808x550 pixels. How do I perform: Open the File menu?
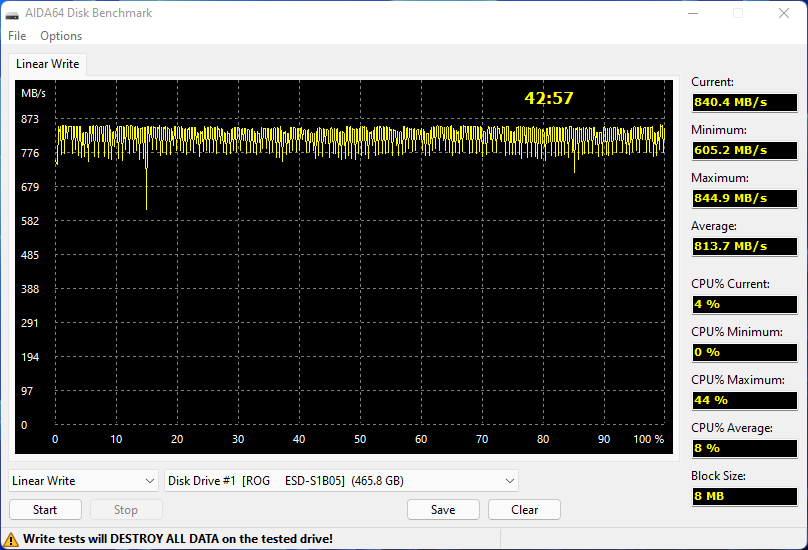pyautogui.click(x=17, y=36)
